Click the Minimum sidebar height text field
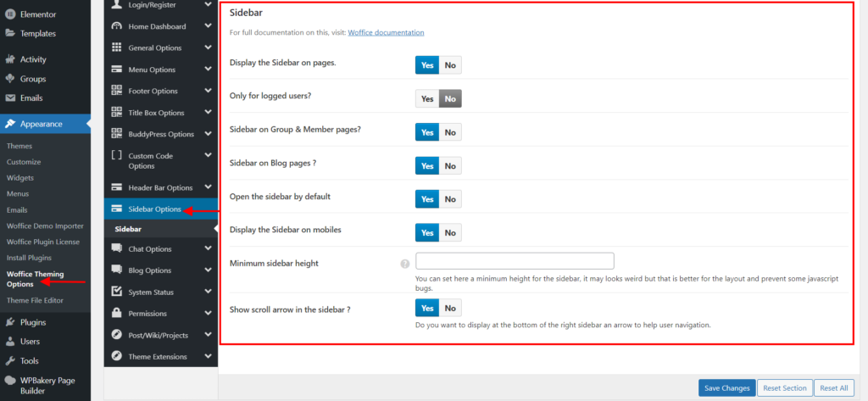The height and width of the screenshot is (401, 868). (x=515, y=261)
